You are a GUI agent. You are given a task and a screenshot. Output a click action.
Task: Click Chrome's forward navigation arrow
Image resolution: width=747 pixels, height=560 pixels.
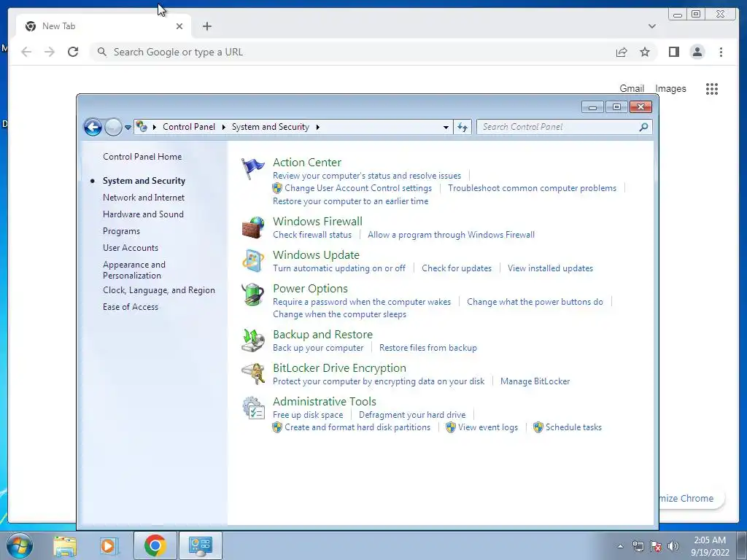(50, 52)
